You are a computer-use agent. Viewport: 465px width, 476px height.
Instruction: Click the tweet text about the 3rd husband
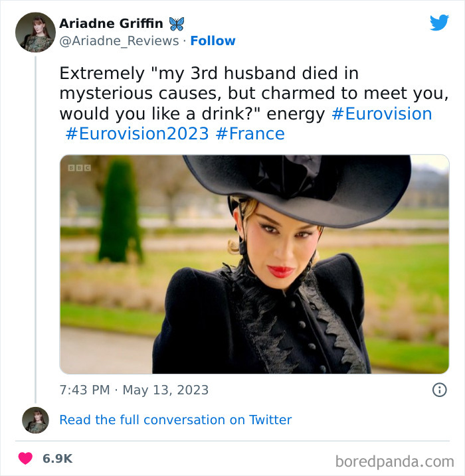coord(246,93)
